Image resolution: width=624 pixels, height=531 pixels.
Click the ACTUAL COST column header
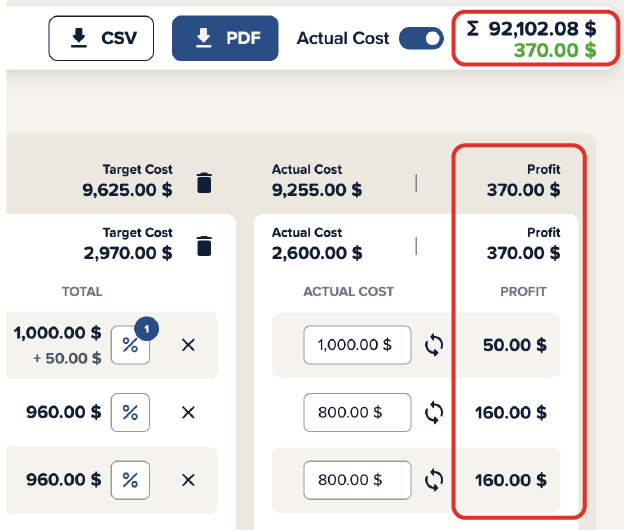[348, 292]
